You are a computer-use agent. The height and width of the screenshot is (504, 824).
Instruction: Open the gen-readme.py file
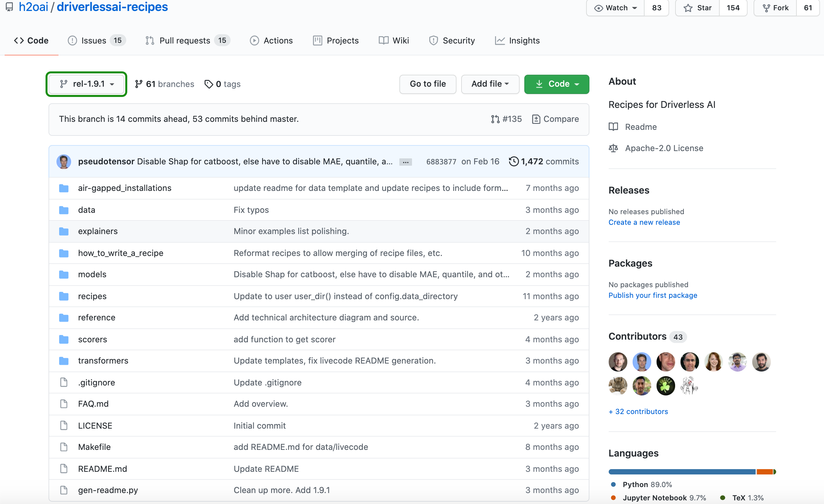tap(108, 490)
